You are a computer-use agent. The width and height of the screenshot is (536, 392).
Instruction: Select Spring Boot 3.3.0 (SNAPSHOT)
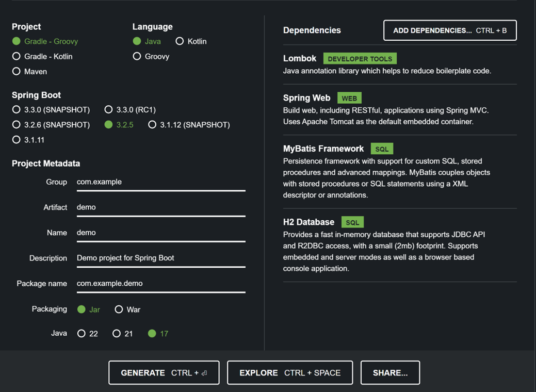51,110
